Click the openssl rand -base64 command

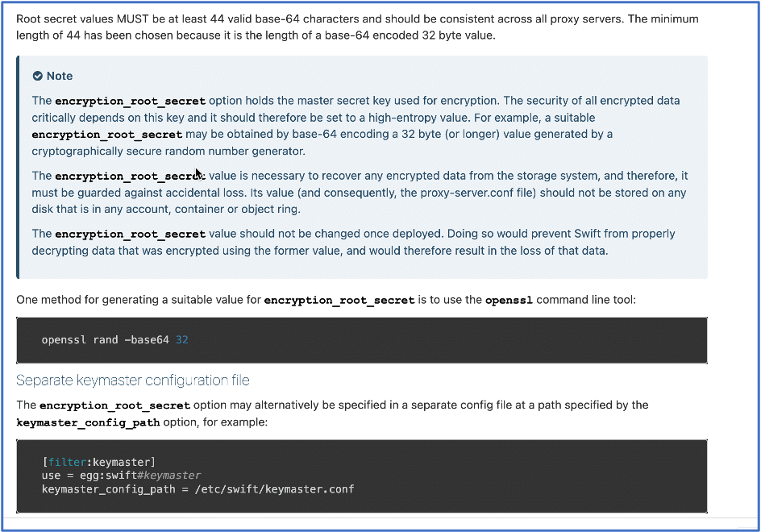[115, 340]
